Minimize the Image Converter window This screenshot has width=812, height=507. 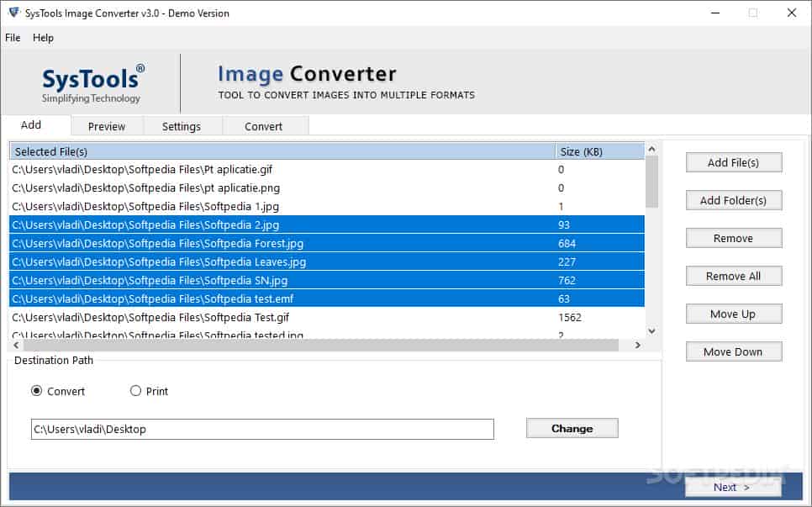click(x=715, y=13)
